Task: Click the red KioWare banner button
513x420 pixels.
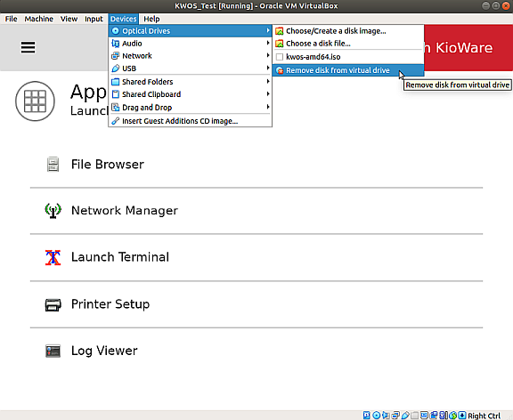Action: (x=468, y=48)
